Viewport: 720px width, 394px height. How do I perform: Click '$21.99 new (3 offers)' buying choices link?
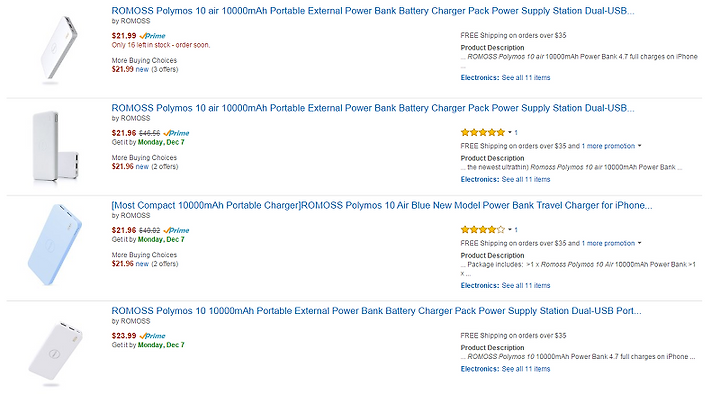[145, 69]
